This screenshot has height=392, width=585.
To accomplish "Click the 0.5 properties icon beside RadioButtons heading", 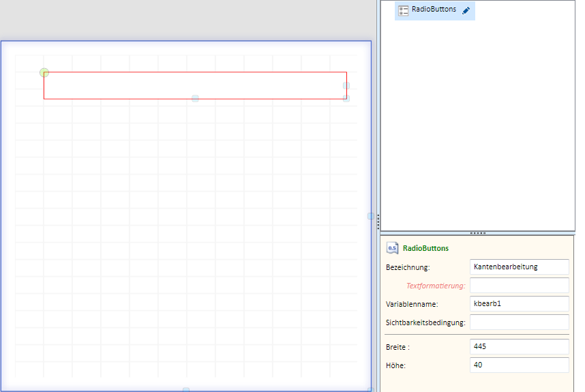I will [x=392, y=248].
